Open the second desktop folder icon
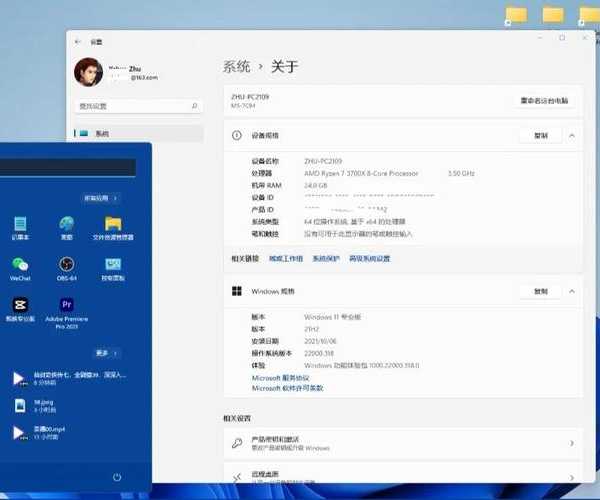Viewport: 600px width, 500px height. tap(553, 15)
